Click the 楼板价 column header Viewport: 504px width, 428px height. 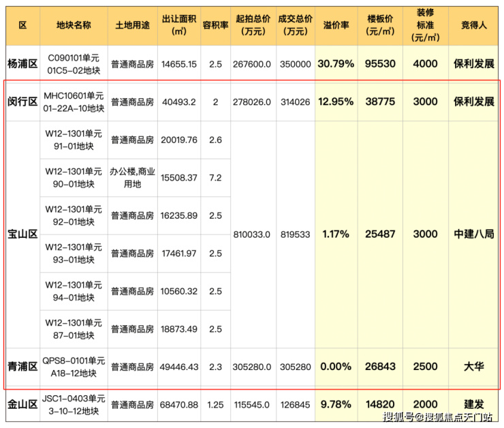(x=381, y=25)
